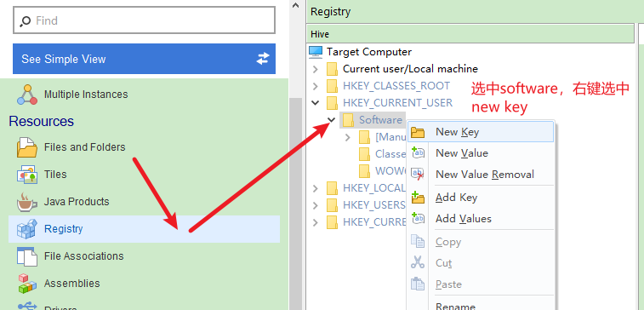Choose Rename in the context menu
Viewport: 644px width, 310px height.
pyautogui.click(x=481, y=305)
